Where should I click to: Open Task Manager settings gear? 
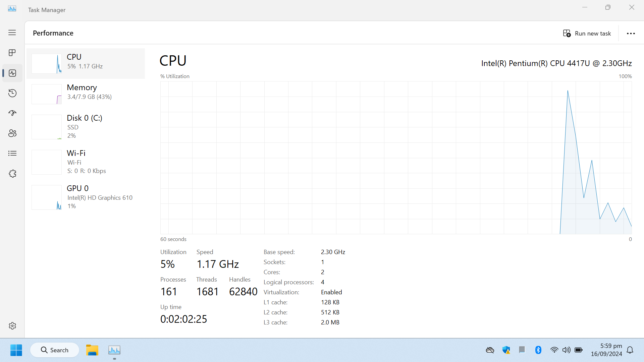(12, 326)
